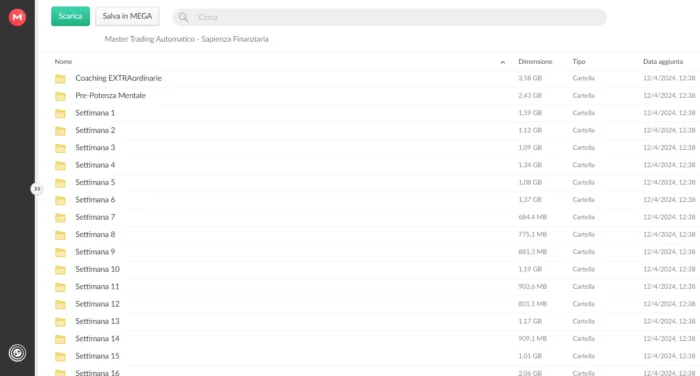
Task: Click the Settimana 10 name text
Action: pyautogui.click(x=97, y=269)
